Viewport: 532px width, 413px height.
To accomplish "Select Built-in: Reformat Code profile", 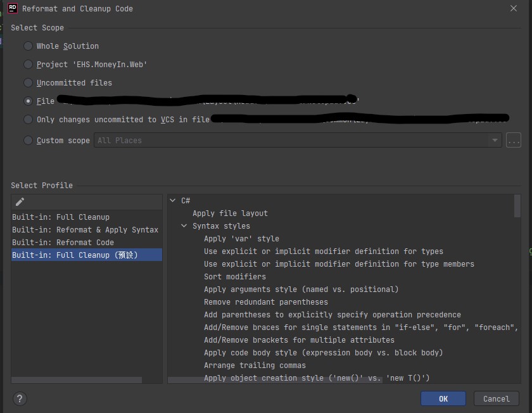I will pyautogui.click(x=87, y=243).
